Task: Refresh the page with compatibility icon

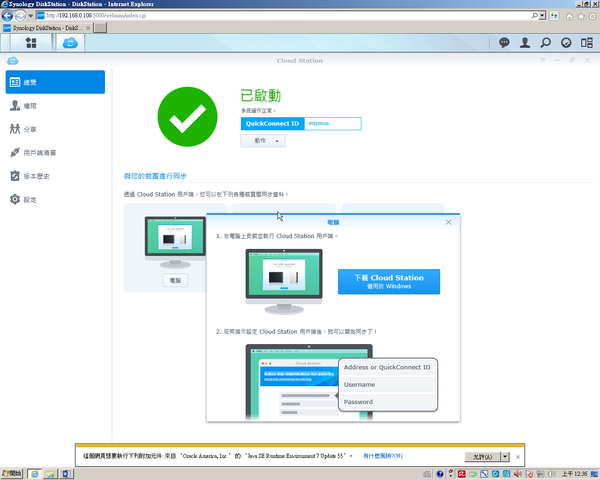Action: (x=554, y=16)
